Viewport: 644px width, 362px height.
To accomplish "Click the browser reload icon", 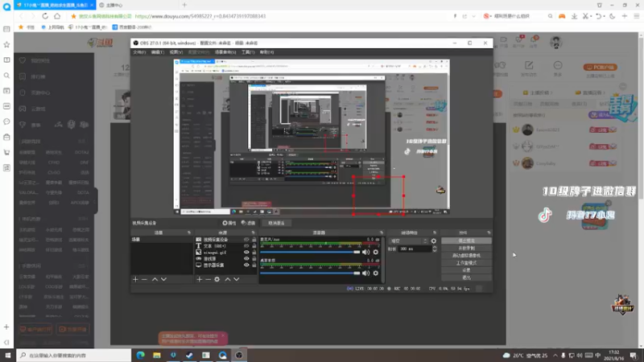I will [x=45, y=16].
